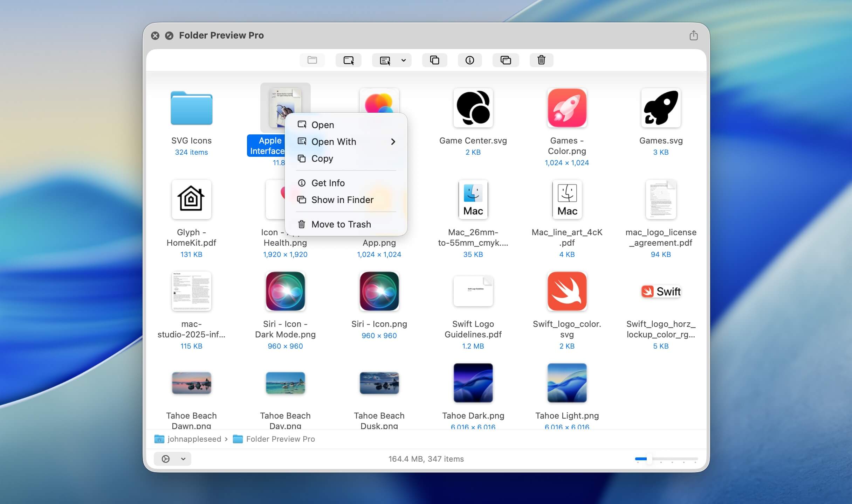This screenshot has width=852, height=504.
Task: Click the view options icon in the toolbar
Action: tap(384, 60)
